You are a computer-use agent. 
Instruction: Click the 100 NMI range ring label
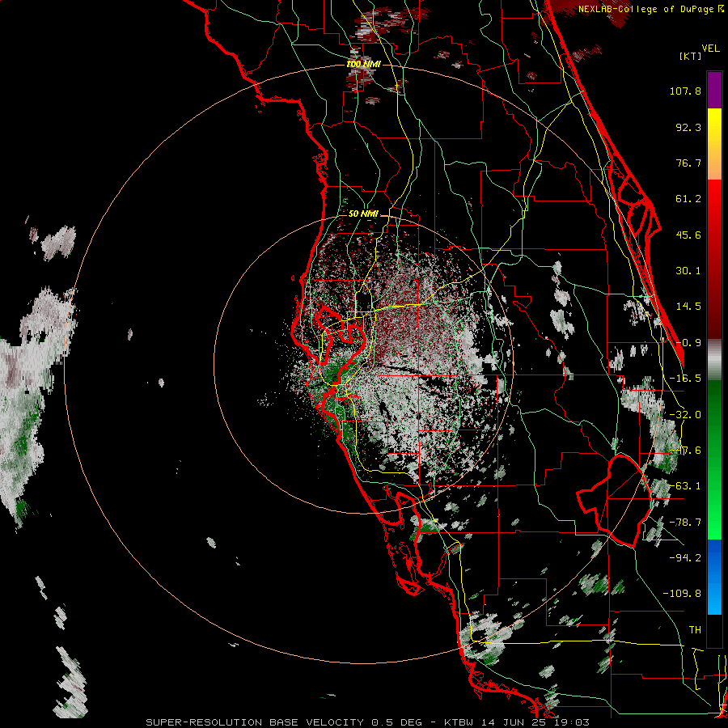coord(363,64)
